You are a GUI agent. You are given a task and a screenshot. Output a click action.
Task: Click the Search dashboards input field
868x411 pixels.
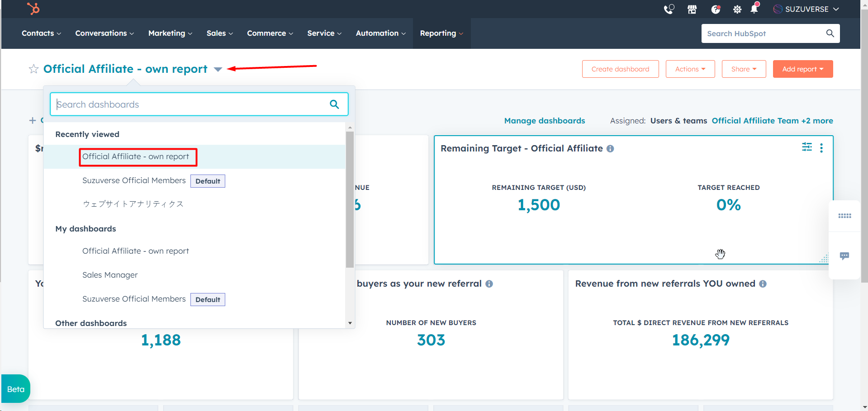click(x=190, y=104)
